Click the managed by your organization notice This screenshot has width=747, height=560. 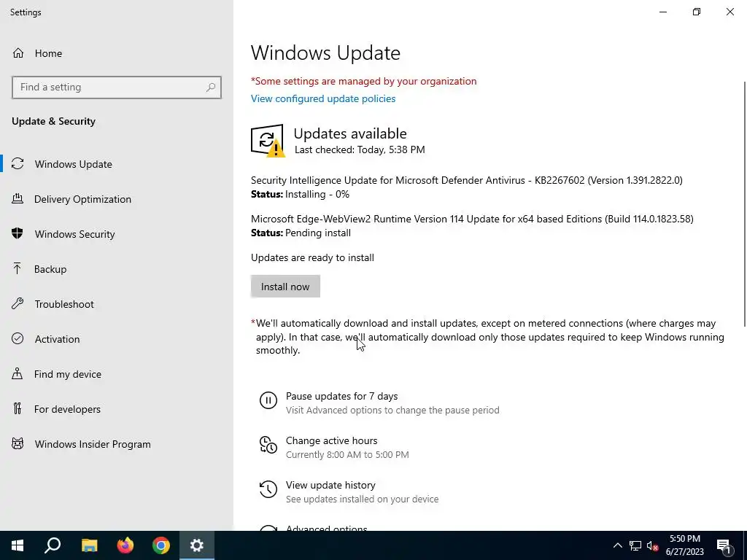click(x=363, y=81)
